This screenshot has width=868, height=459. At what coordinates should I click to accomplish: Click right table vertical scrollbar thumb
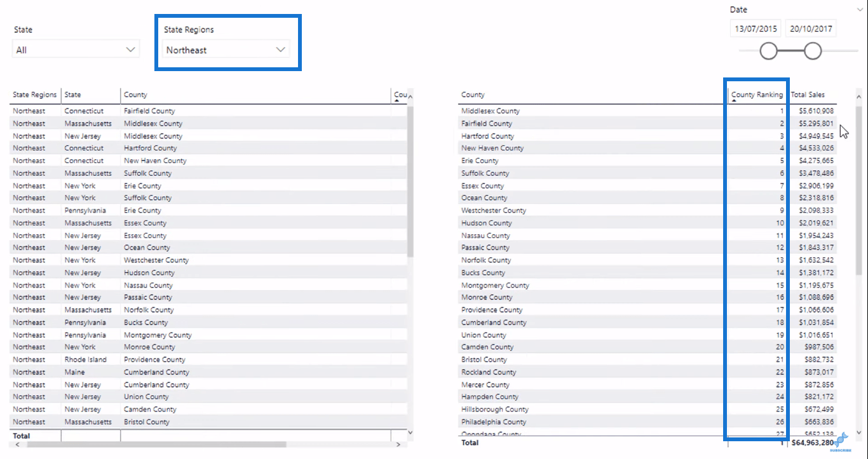click(x=859, y=190)
